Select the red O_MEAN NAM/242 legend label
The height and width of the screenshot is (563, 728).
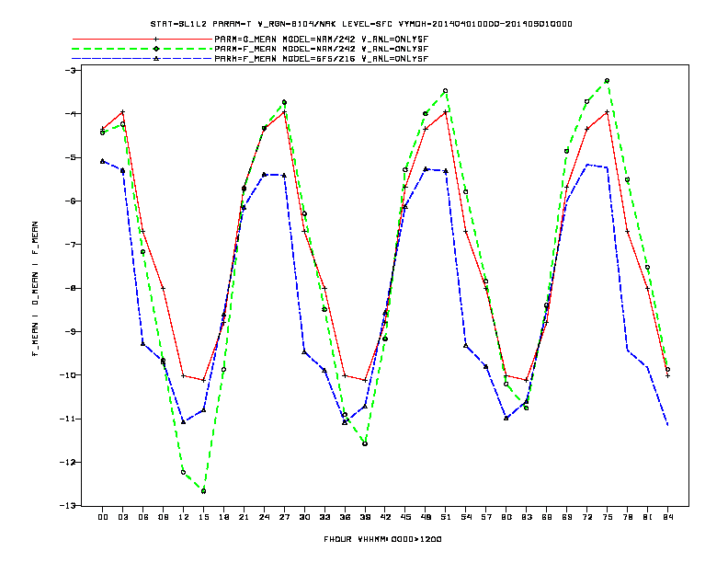[x=322, y=39]
